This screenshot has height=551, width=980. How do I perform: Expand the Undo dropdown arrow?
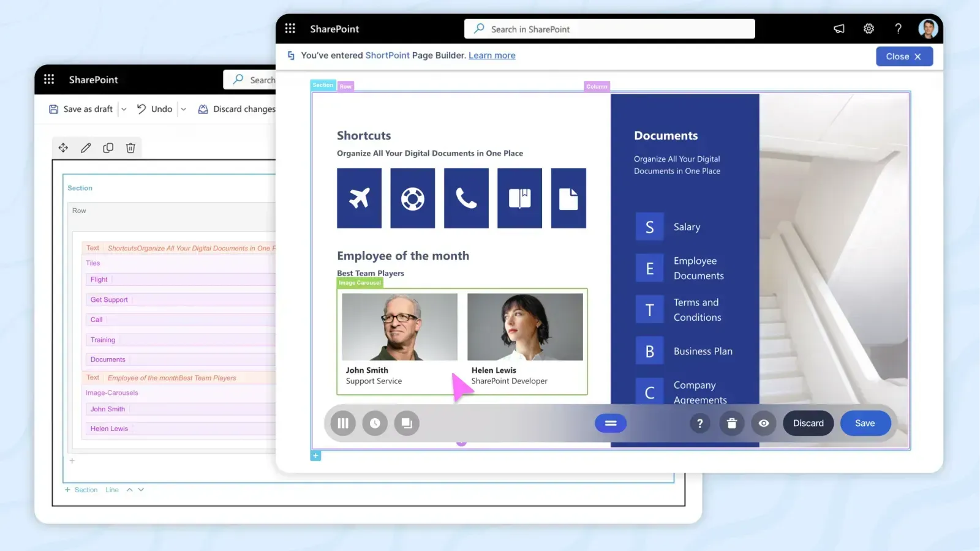[x=183, y=109]
